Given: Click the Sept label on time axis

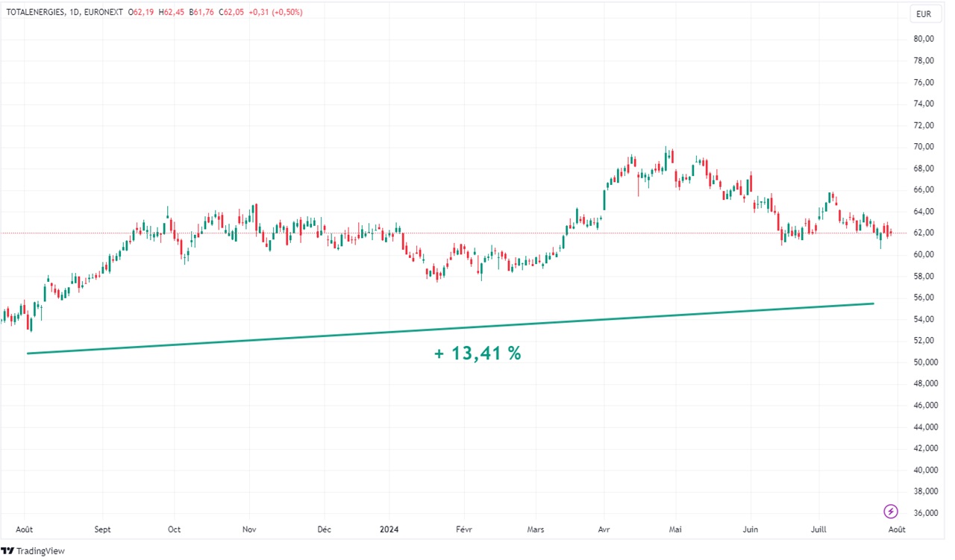Looking at the screenshot, I should tap(102, 529).
